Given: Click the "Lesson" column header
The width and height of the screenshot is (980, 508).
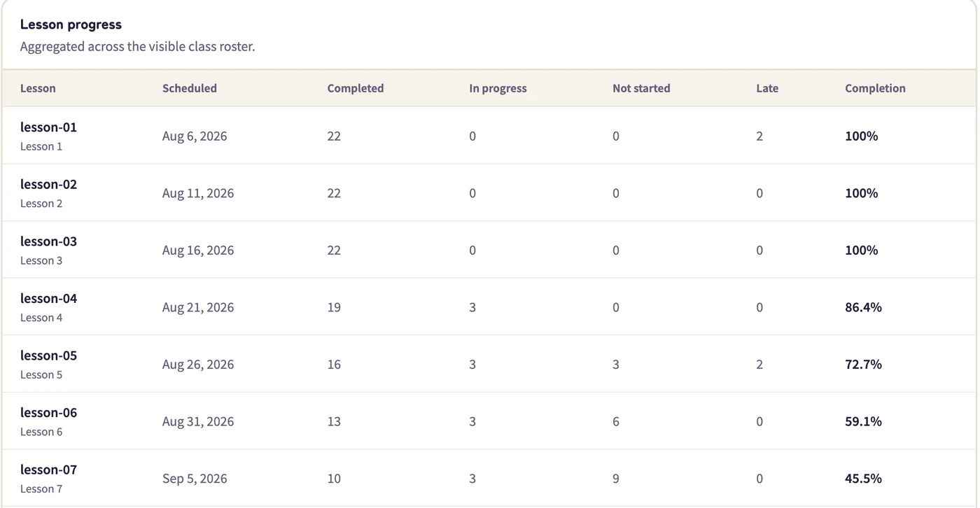Looking at the screenshot, I should 38,88.
